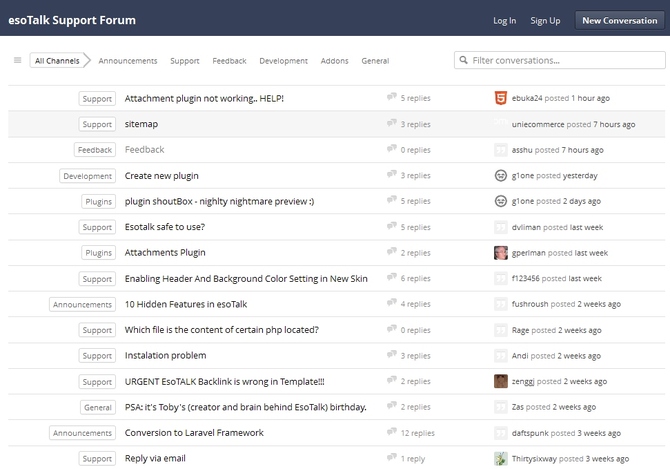The image size is (670, 469).
Task: Click reply bubble icon for Conversion to Laravel
Action: pyautogui.click(x=391, y=432)
